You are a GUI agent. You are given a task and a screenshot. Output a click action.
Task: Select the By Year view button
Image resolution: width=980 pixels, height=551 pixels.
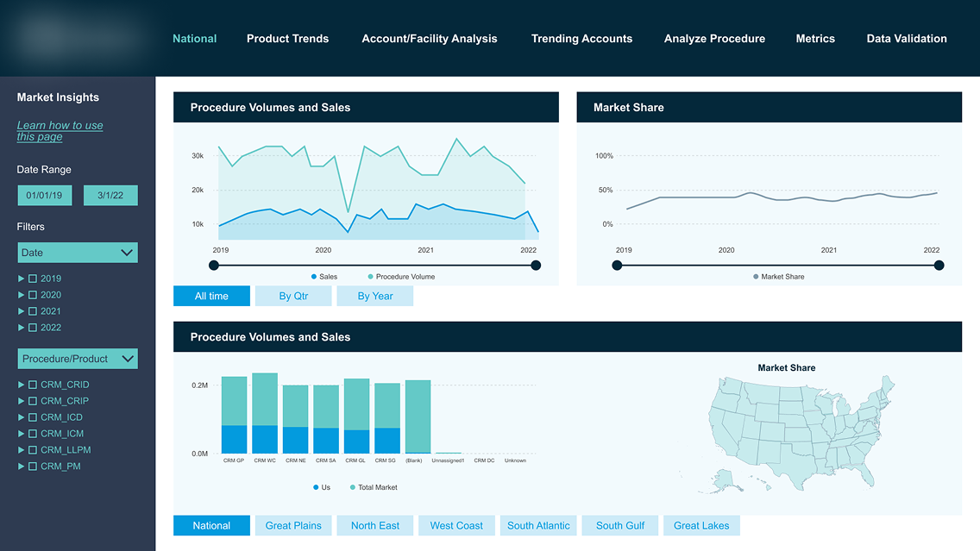click(375, 296)
